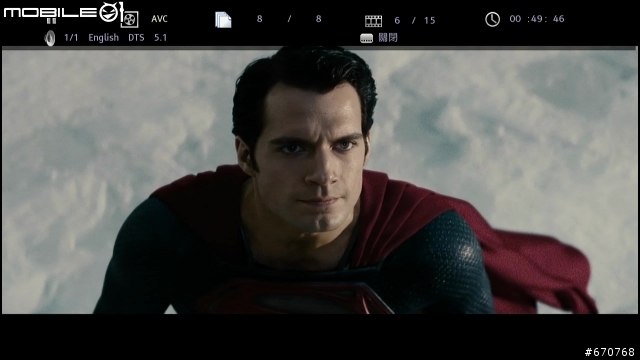Click the audio track speaker icon
640x360 pixels.
(49, 38)
